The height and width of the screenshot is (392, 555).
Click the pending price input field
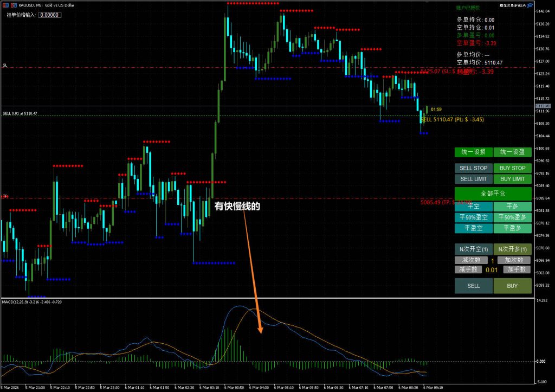(x=49, y=15)
